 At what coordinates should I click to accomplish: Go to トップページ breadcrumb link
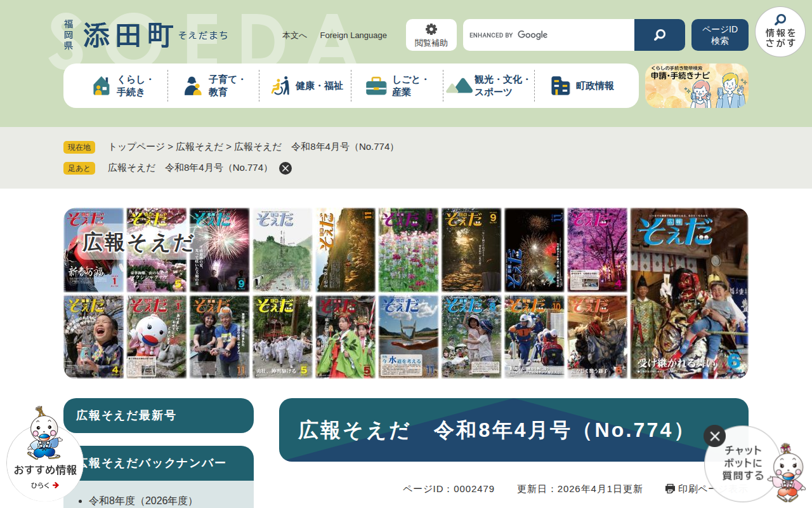pos(136,147)
